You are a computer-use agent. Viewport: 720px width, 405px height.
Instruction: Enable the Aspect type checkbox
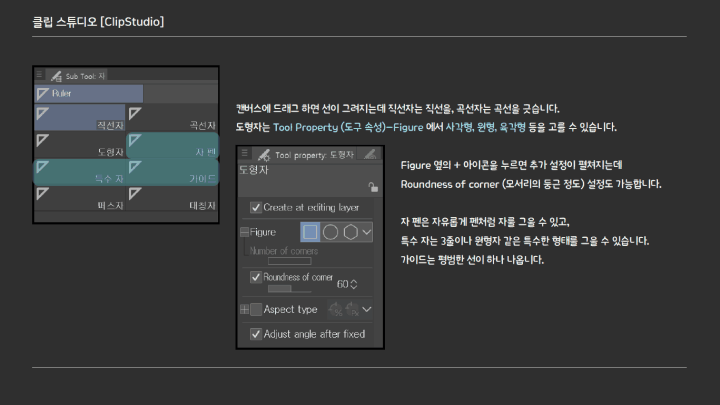point(256,309)
